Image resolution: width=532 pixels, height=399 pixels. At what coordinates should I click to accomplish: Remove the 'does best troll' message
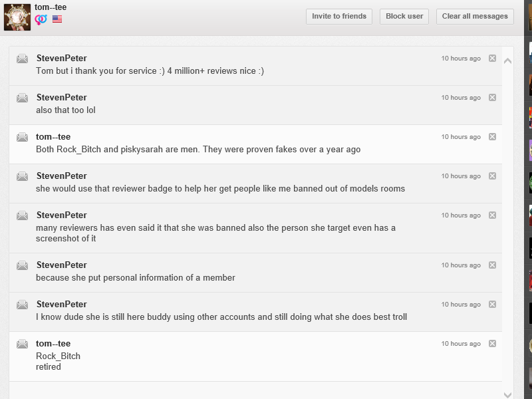(492, 305)
